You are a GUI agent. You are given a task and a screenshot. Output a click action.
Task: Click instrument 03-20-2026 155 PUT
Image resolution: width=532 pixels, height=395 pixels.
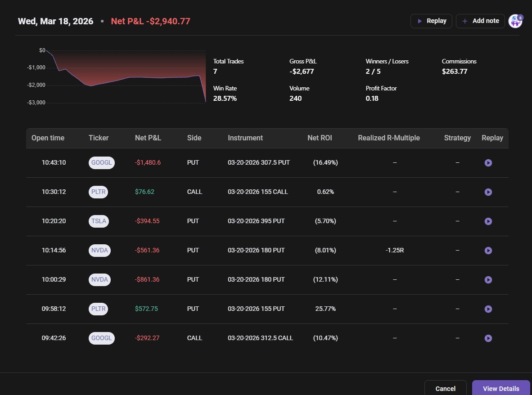(256, 309)
